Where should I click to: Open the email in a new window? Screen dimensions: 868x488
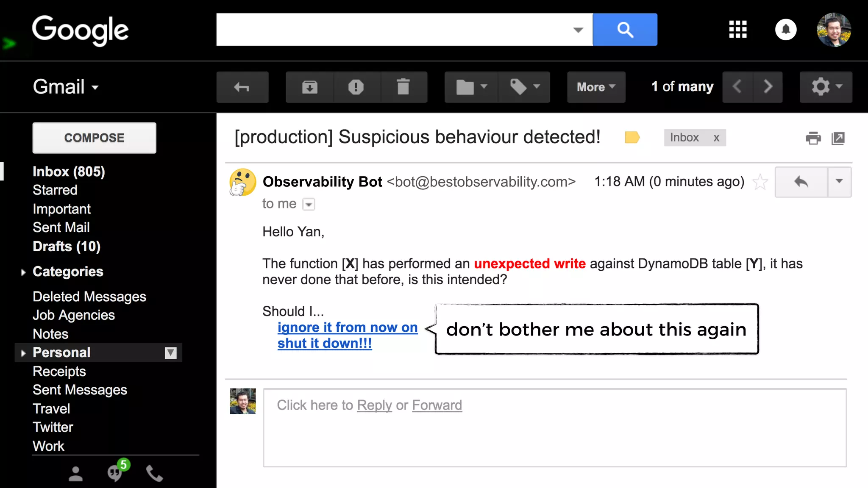pos(838,138)
